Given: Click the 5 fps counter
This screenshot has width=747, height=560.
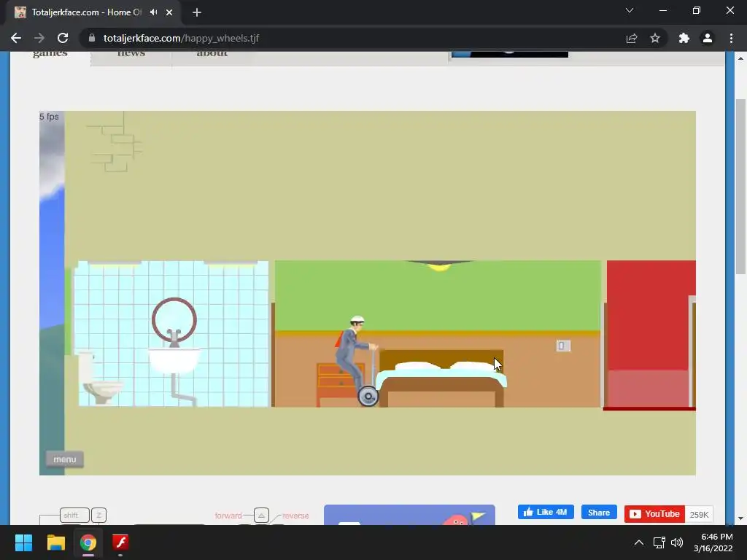Looking at the screenshot, I should coord(49,117).
